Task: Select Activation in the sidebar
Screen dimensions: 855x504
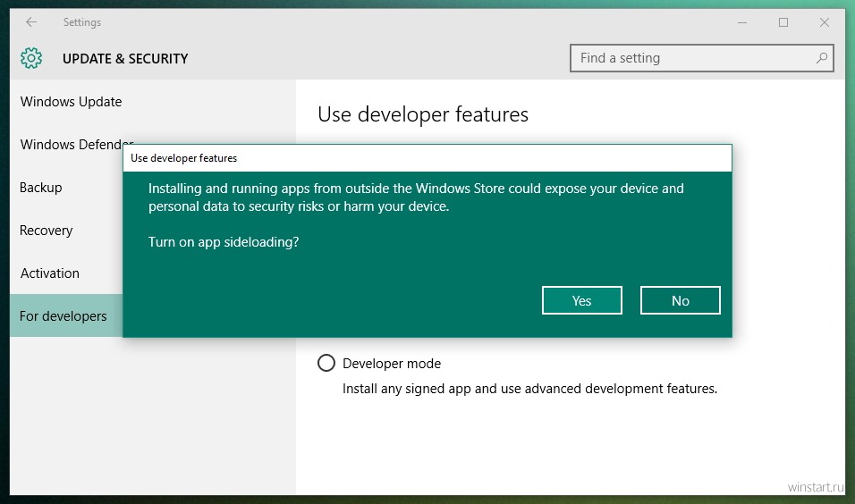Action: 49,273
